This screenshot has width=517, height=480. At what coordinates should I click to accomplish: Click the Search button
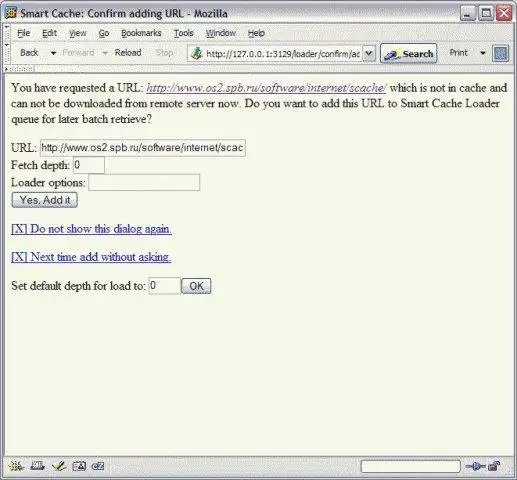pyautogui.click(x=409, y=53)
